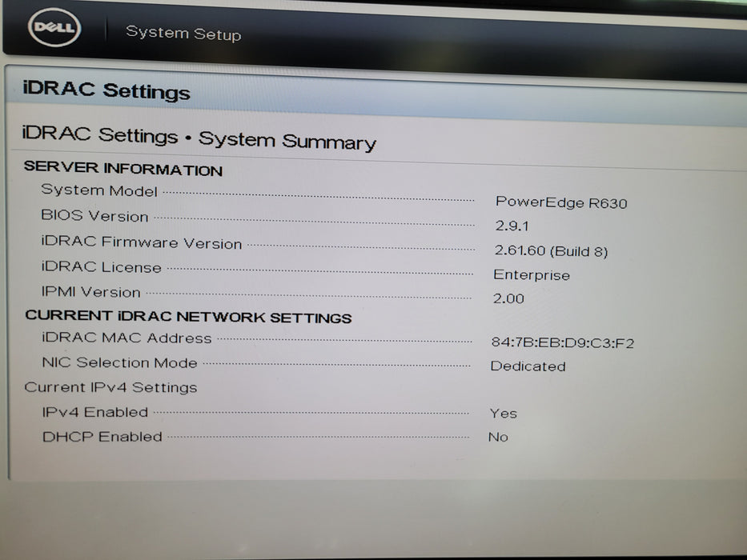
Task: Click CURRENT iDRAC NETWORK SETTINGS heading
Action: tap(188, 316)
